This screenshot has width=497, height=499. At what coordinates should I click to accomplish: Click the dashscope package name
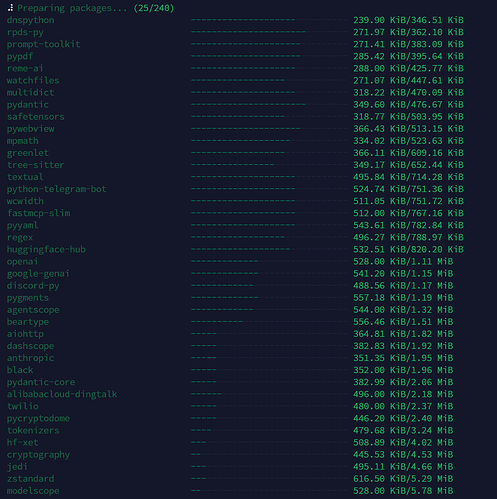30,346
